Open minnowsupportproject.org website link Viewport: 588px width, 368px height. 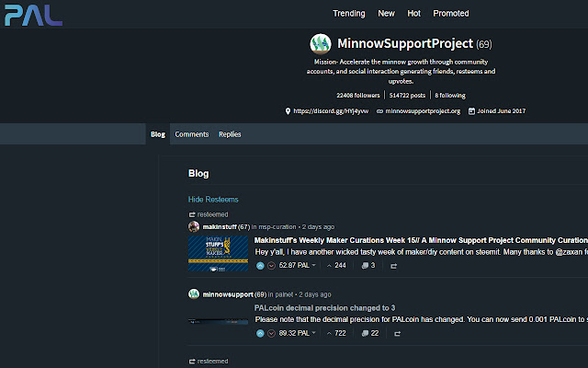pyautogui.click(x=423, y=111)
